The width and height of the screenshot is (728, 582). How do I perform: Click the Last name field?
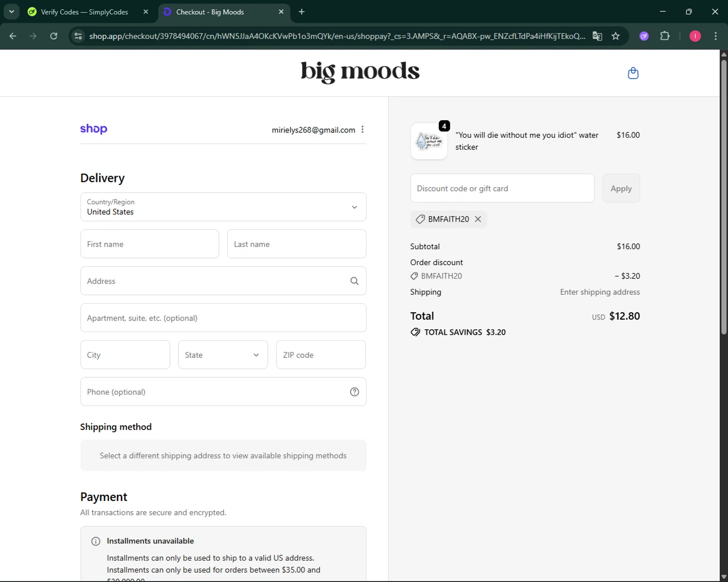[297, 244]
